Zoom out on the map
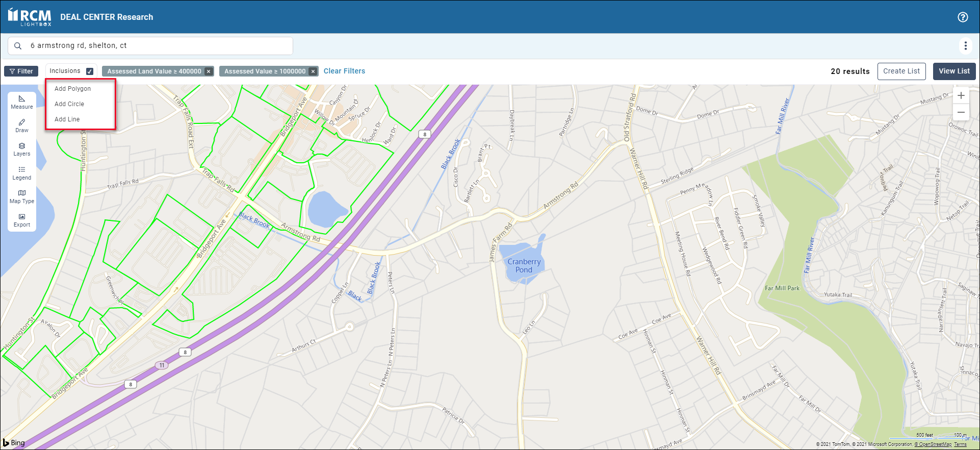980x450 pixels. click(961, 112)
